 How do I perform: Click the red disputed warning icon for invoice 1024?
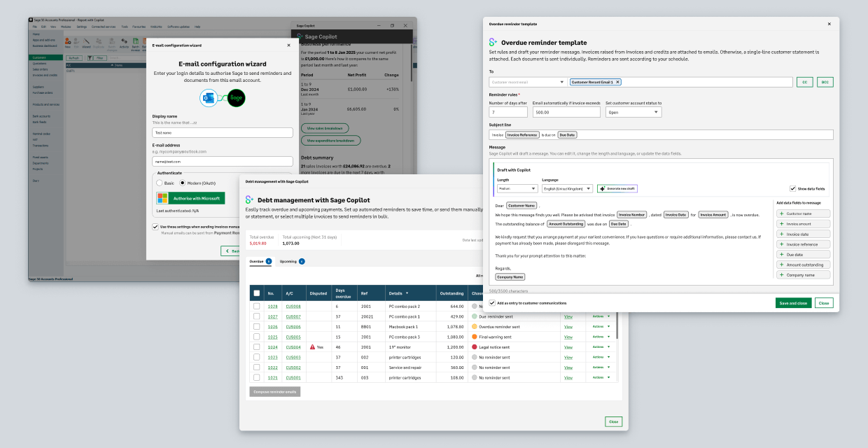click(312, 346)
